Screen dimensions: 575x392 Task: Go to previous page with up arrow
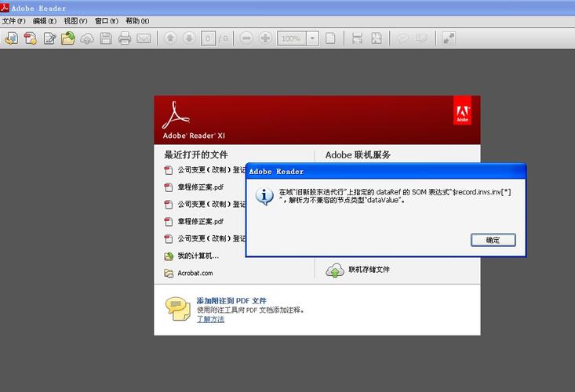(x=170, y=38)
